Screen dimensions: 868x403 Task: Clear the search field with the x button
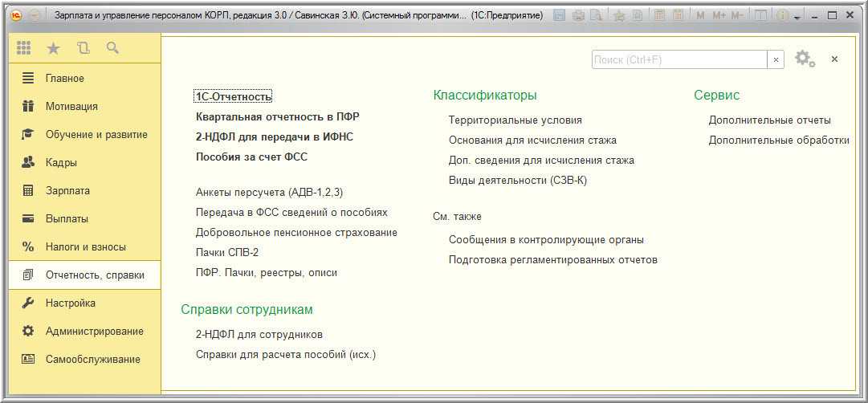[776, 59]
